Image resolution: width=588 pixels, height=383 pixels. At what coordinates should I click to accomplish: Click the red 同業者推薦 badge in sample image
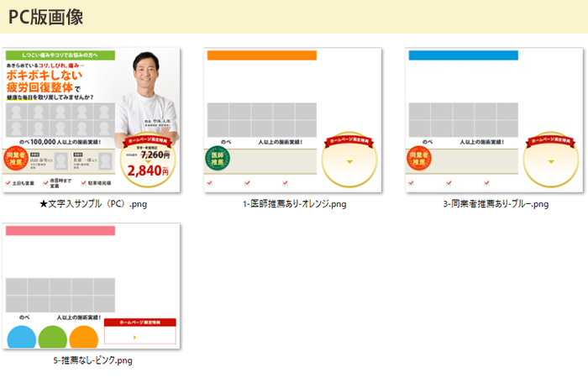[x=16, y=158]
